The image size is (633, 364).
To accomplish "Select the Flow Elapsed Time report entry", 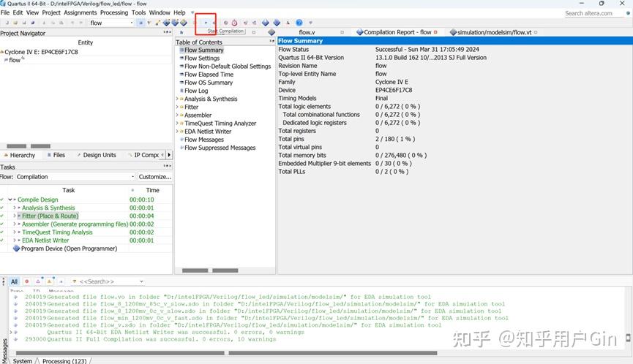I will [209, 74].
